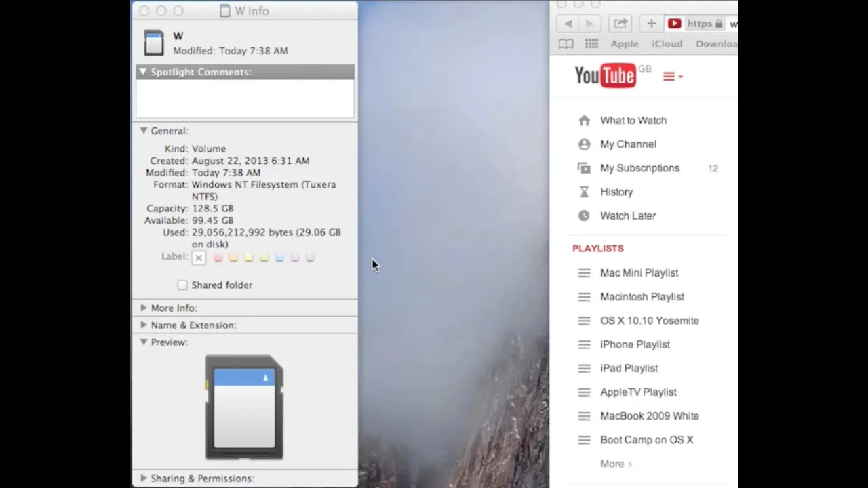Open MacBook 2009 White playlist
This screenshot has width=868, height=488.
[x=650, y=416]
